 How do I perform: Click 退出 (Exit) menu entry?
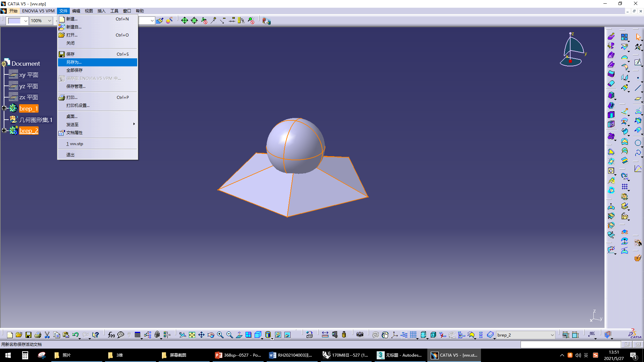pyautogui.click(x=70, y=155)
